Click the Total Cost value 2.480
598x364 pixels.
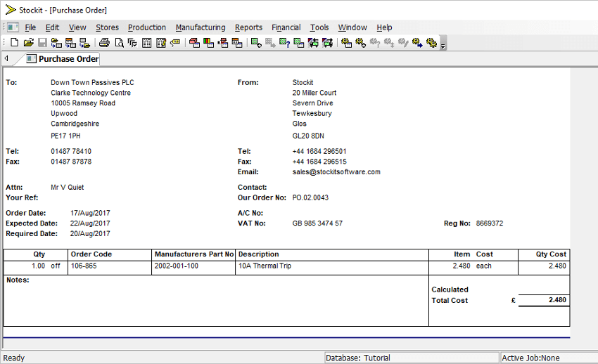pyautogui.click(x=557, y=300)
